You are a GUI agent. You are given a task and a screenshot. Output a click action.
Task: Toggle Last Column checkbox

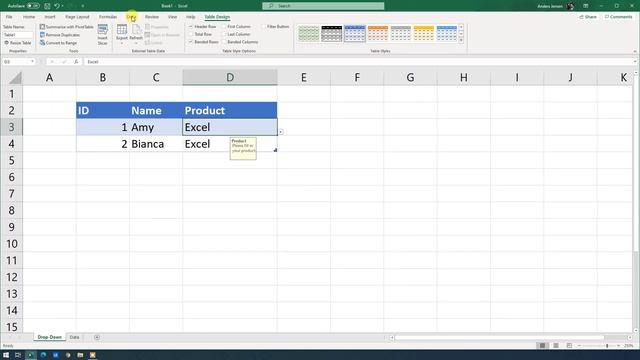(224, 34)
